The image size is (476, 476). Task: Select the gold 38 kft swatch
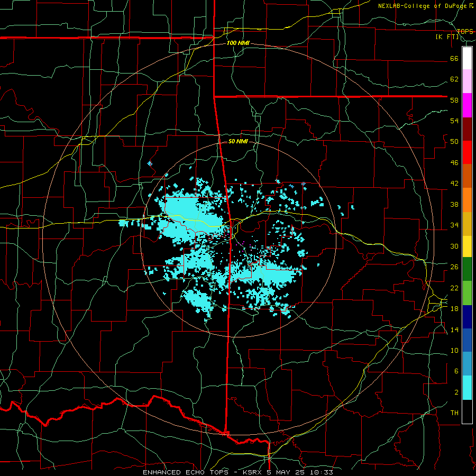[467, 224]
